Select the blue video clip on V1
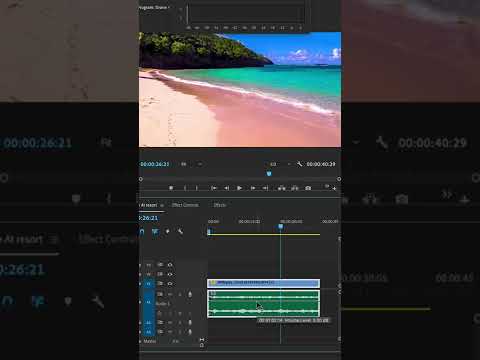The height and width of the screenshot is (360, 480). point(263,283)
